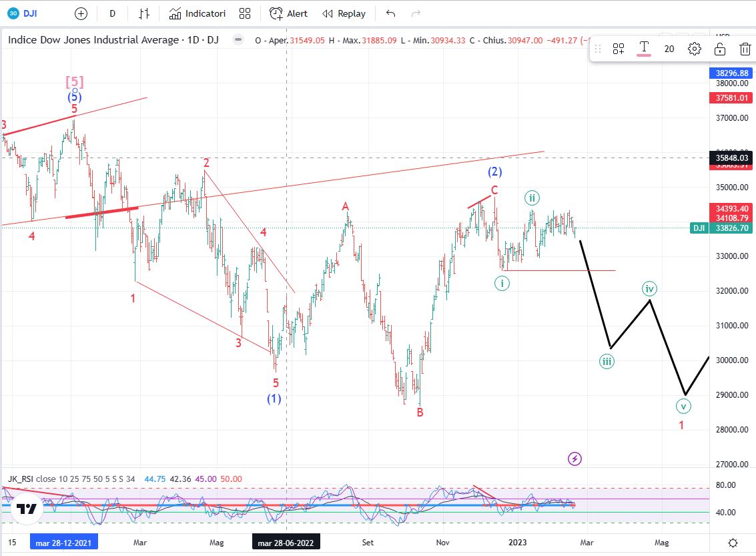This screenshot has width=756, height=556.
Task: Select the circled i wave label
Action: point(502,283)
